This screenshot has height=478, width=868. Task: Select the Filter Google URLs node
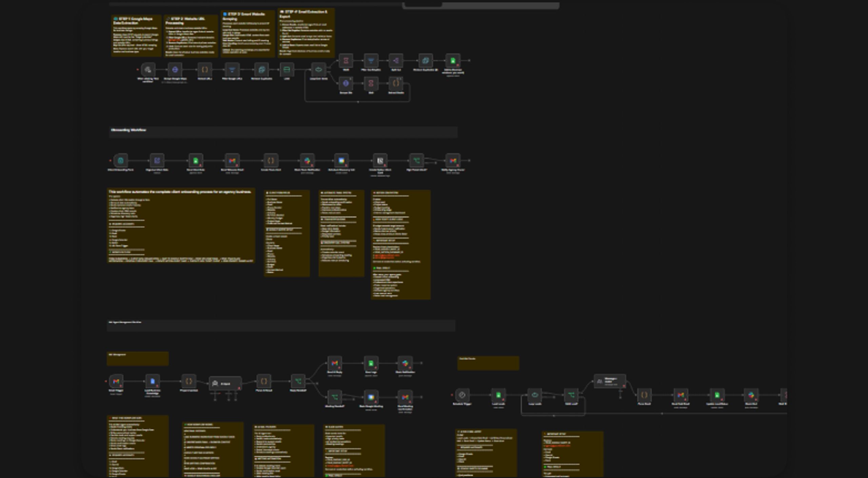(232, 70)
